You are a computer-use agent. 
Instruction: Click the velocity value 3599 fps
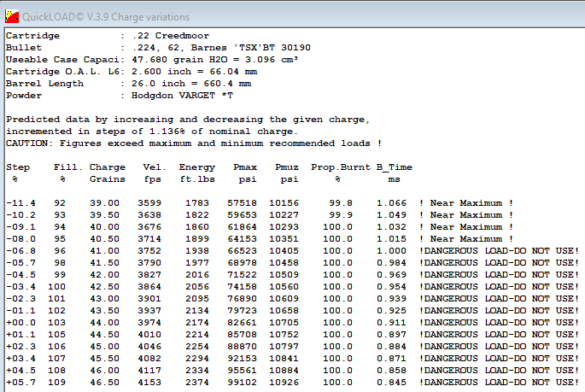pyautogui.click(x=149, y=203)
